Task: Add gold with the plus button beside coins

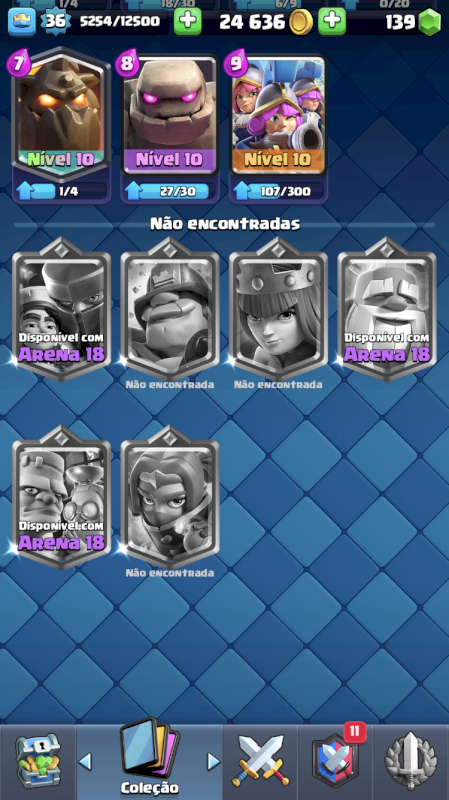Action: coord(332,21)
